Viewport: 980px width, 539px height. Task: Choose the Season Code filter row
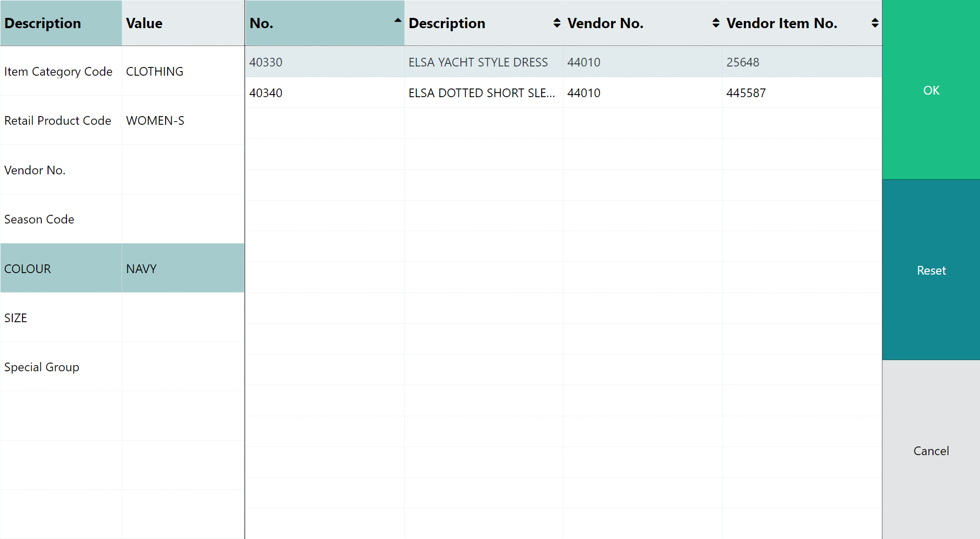[x=61, y=219]
